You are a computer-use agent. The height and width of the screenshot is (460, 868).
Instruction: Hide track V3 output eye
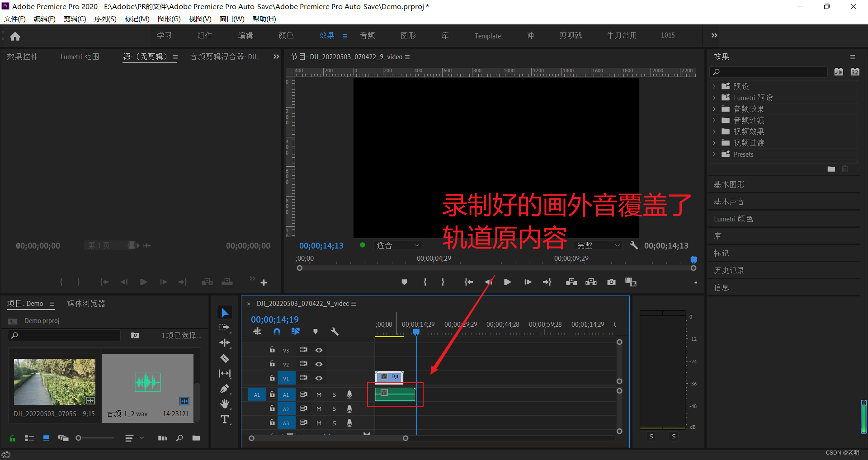point(319,350)
